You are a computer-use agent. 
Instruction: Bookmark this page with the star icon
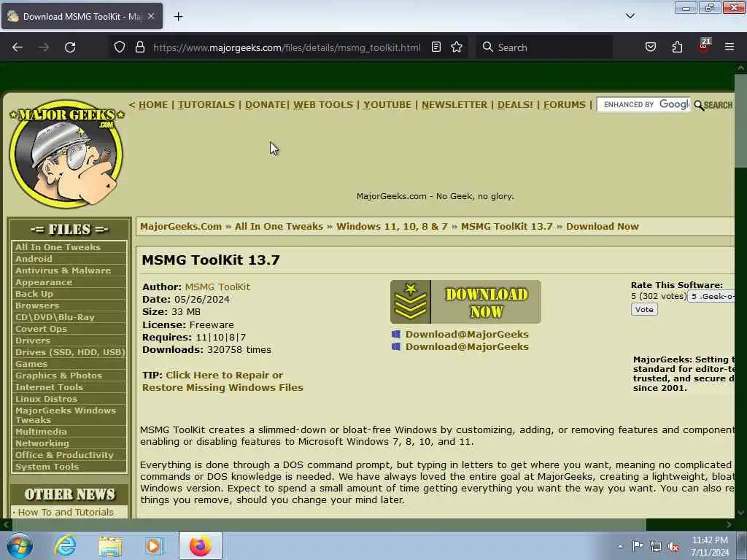457,47
